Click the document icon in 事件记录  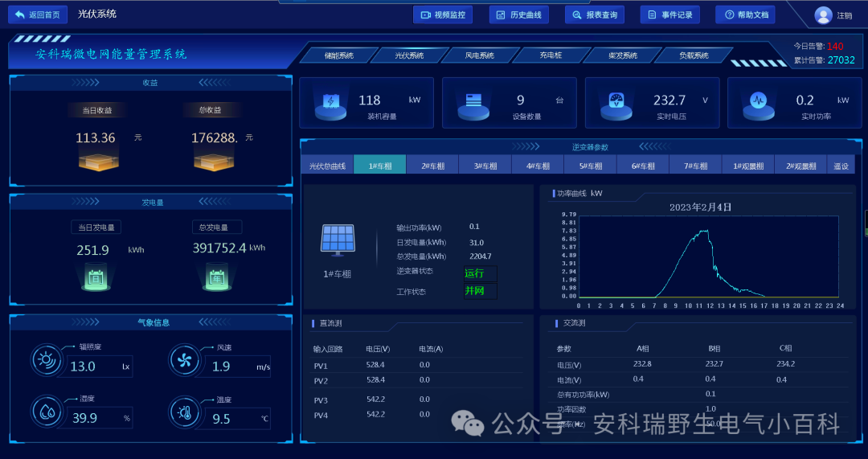tap(652, 15)
